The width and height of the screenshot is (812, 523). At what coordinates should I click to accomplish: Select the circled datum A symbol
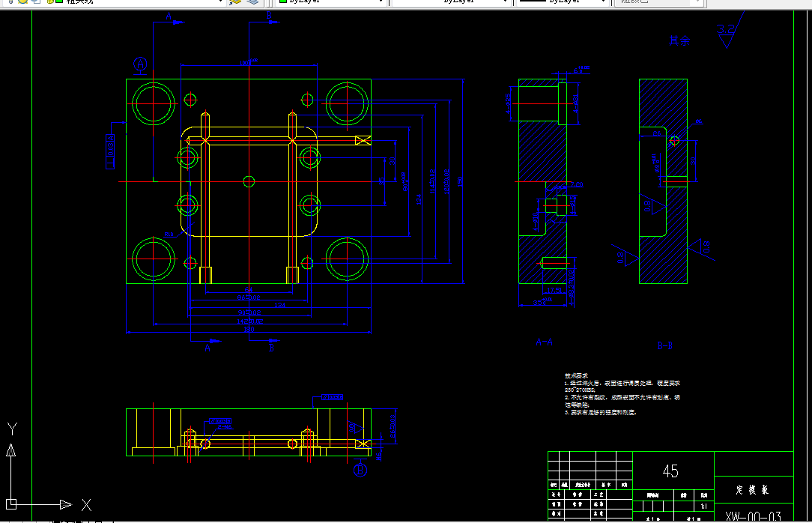click(140, 64)
